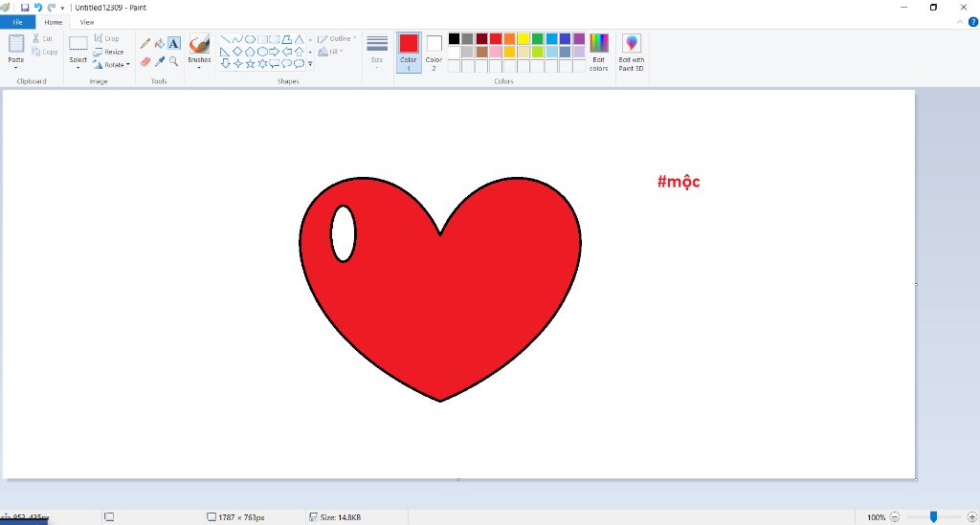The height and width of the screenshot is (525, 980).
Task: Open the Customize Quick Access Toolbar arrow
Action: pyautogui.click(x=62, y=8)
